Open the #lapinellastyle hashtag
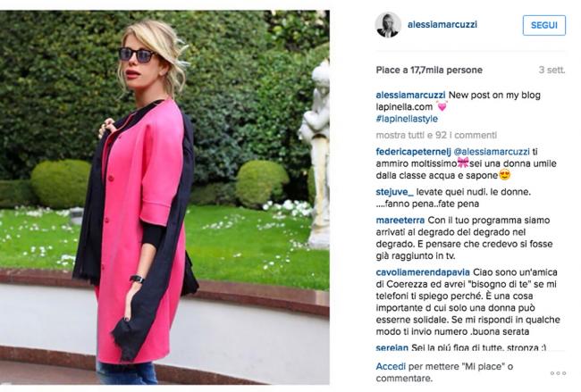Screen dimensions: 581x392 (x=407, y=119)
